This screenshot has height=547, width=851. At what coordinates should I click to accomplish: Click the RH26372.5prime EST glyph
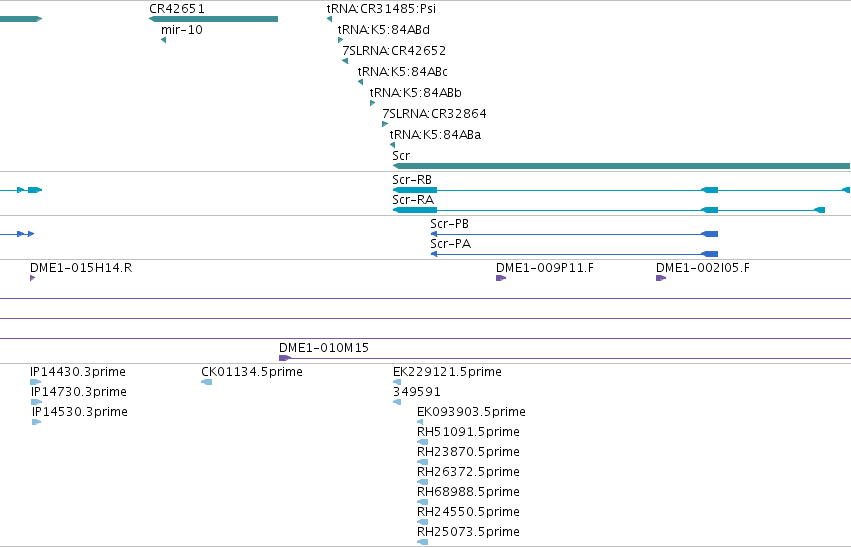[422, 482]
